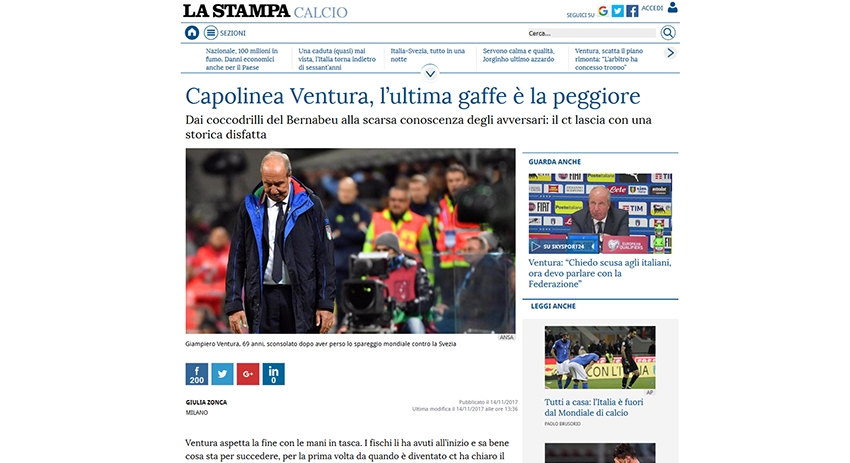The image size is (850, 463).
Task: Open the Calcio section header link
Action: [320, 12]
